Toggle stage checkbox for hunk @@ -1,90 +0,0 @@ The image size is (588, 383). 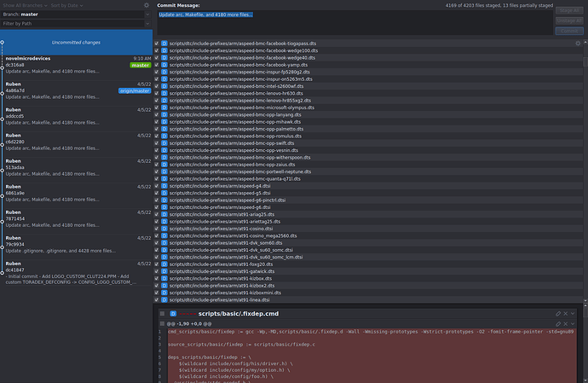click(162, 323)
